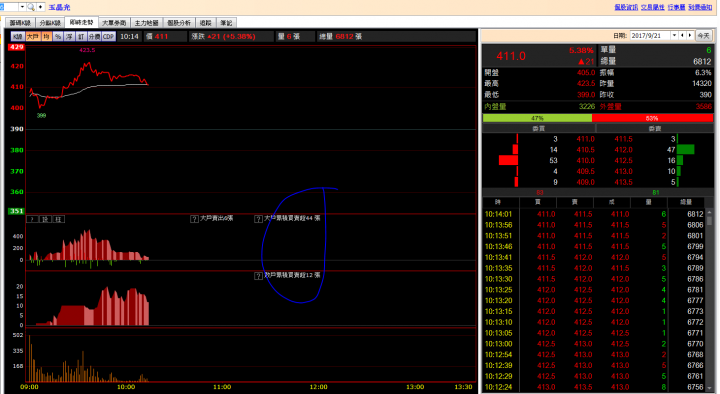Go to next date with right arrow

click(x=690, y=35)
